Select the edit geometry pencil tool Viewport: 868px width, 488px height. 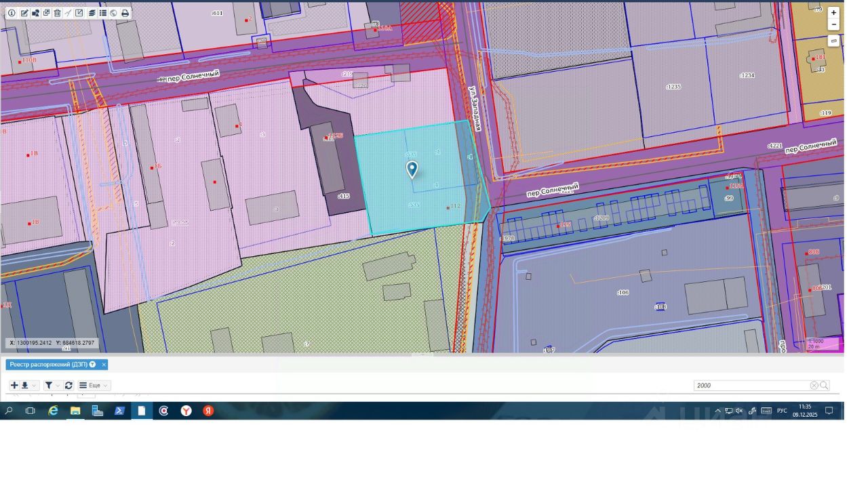click(24, 13)
